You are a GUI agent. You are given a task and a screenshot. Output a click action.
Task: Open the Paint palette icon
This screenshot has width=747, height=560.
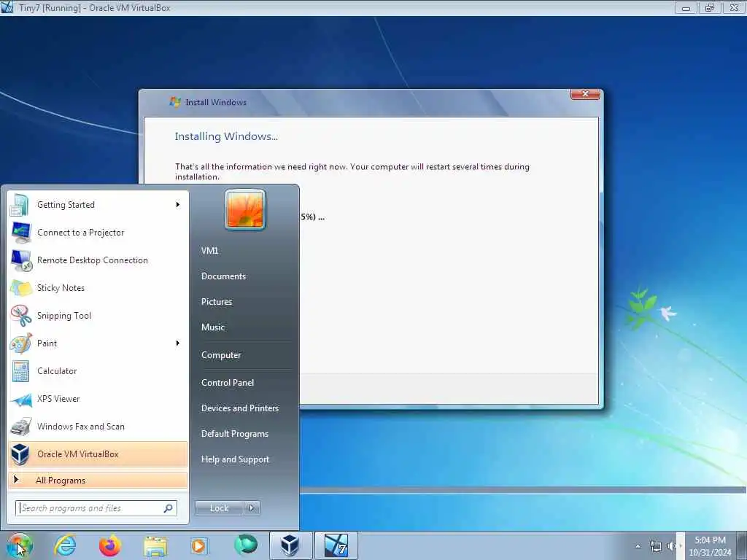pyautogui.click(x=21, y=343)
